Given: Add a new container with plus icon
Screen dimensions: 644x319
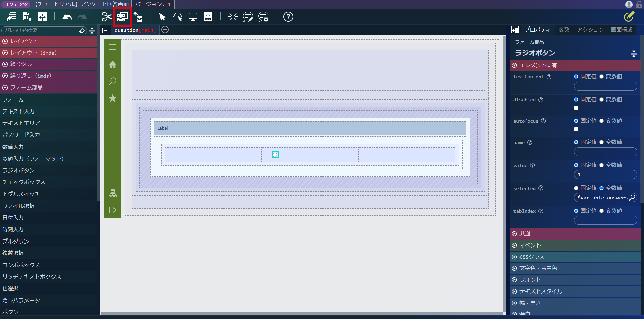Looking at the screenshot, I should 165,30.
